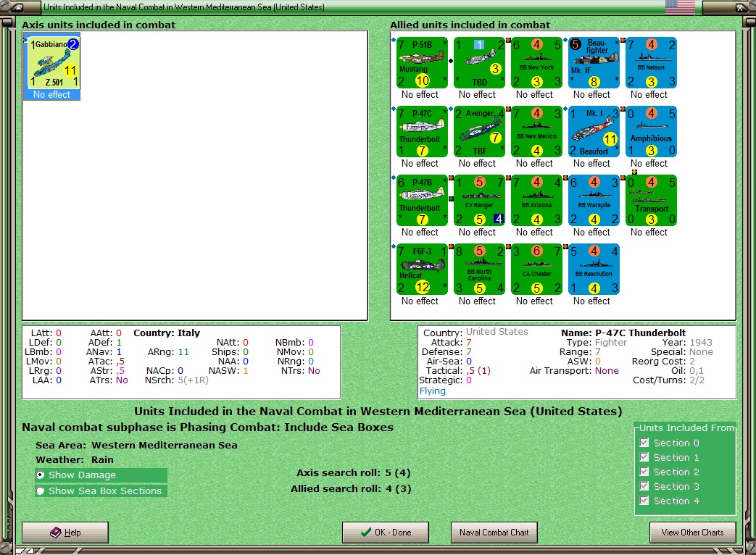
Task: Click the Year: 1943 field
Action: (x=688, y=343)
